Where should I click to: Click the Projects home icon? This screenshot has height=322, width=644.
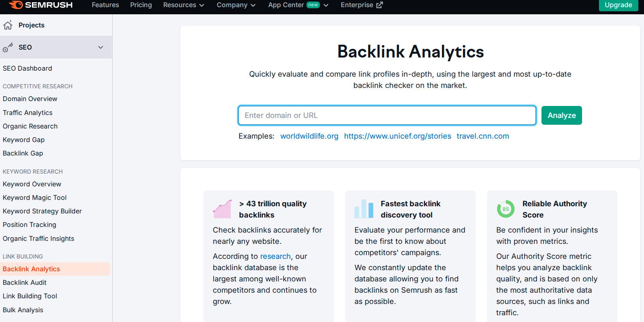pos(8,25)
